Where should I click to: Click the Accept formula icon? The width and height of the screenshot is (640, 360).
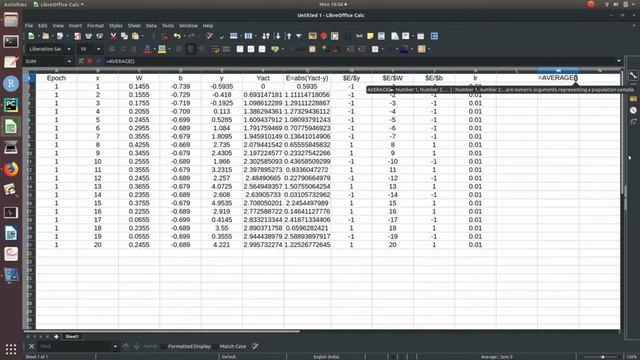98,61
